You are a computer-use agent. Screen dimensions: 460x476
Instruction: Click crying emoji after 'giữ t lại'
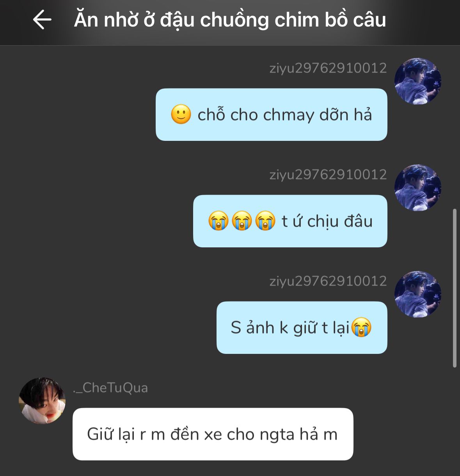361,327
